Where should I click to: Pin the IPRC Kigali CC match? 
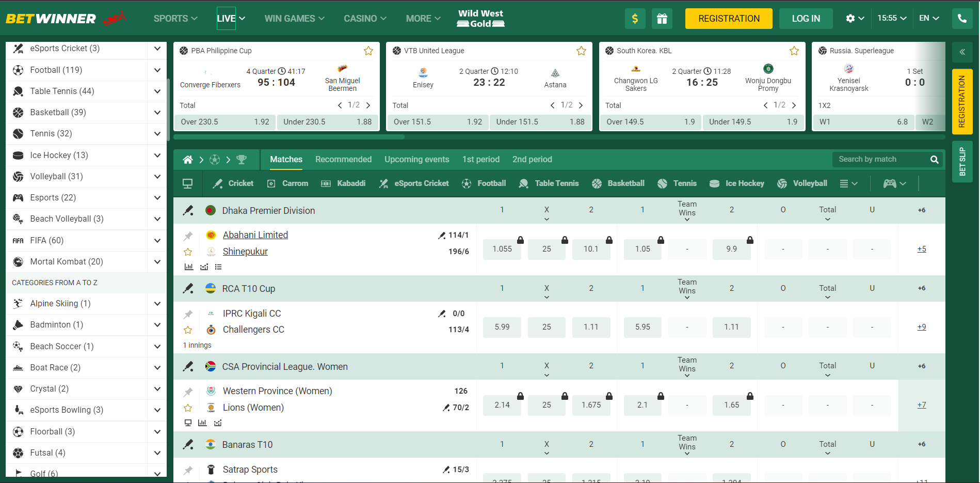pos(188,314)
